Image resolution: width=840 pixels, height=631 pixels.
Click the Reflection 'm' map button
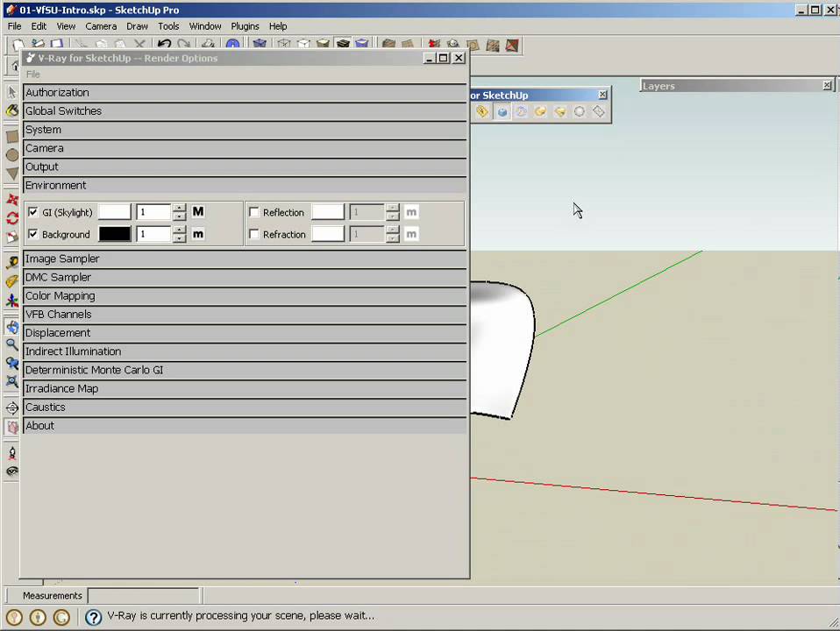(x=411, y=212)
